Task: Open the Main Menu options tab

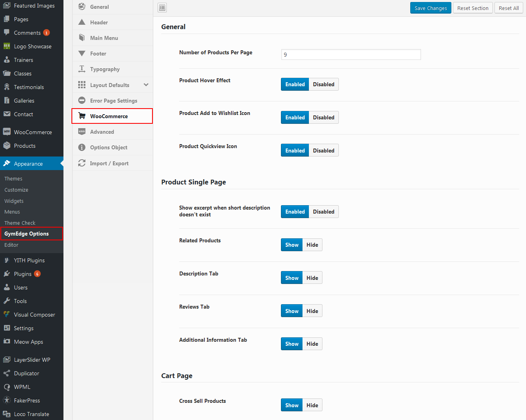Action: [113, 38]
